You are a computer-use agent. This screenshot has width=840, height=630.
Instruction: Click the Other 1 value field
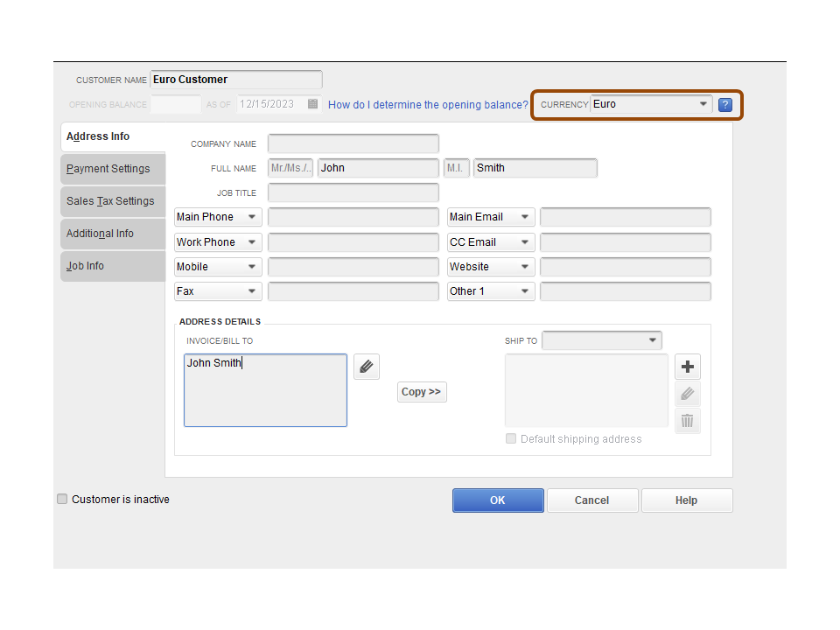point(625,291)
